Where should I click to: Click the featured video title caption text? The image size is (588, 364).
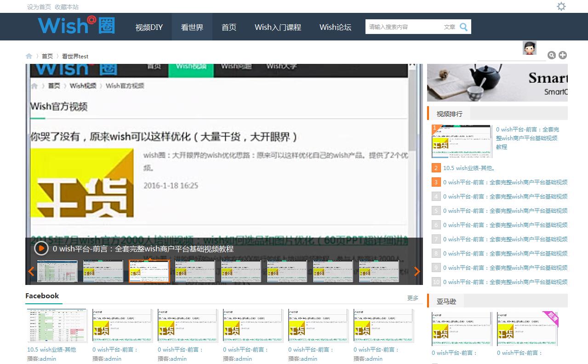[x=143, y=249]
